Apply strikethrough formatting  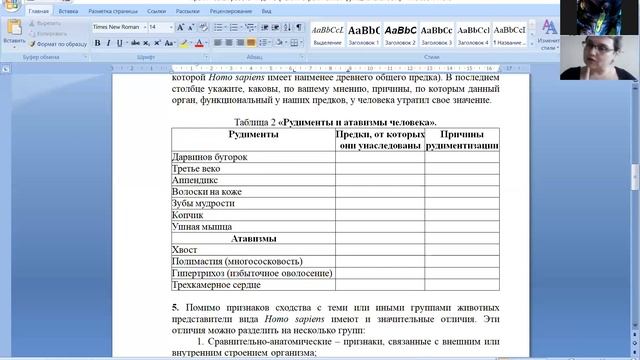(136, 43)
